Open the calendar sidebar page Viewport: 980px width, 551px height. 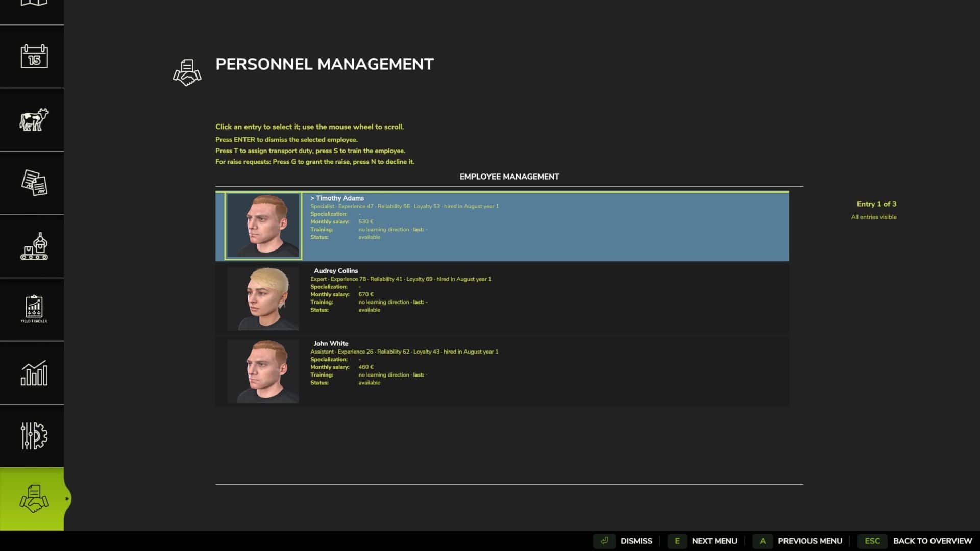[34, 56]
